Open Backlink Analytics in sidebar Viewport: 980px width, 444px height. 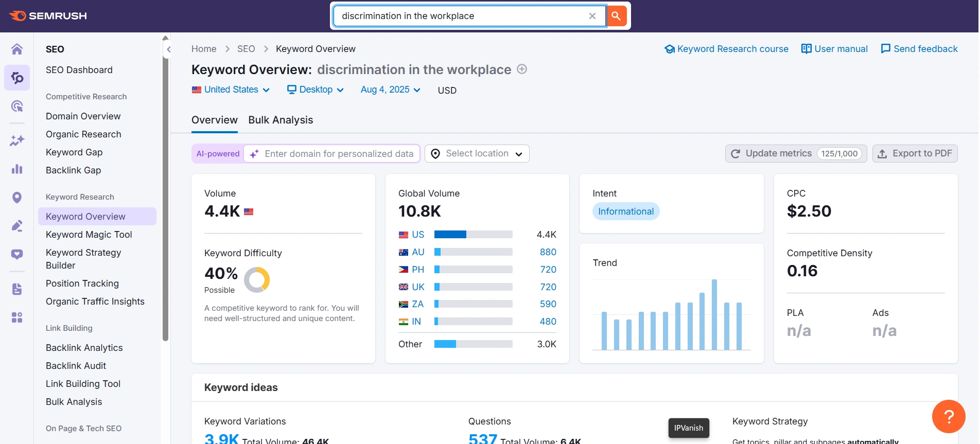[84, 348]
